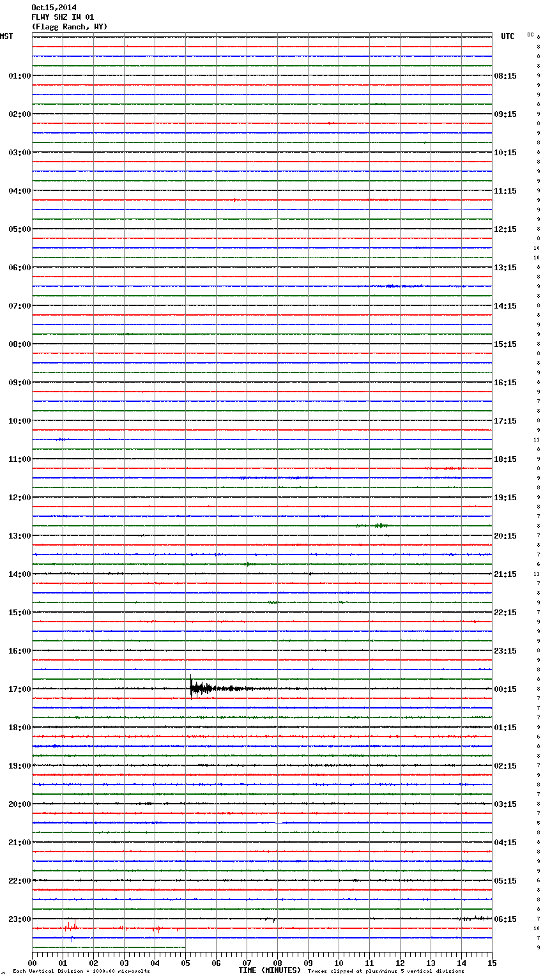This screenshot has width=543, height=980.
Task: Click the date text "Oct15,2014"
Action: [x=54, y=8]
